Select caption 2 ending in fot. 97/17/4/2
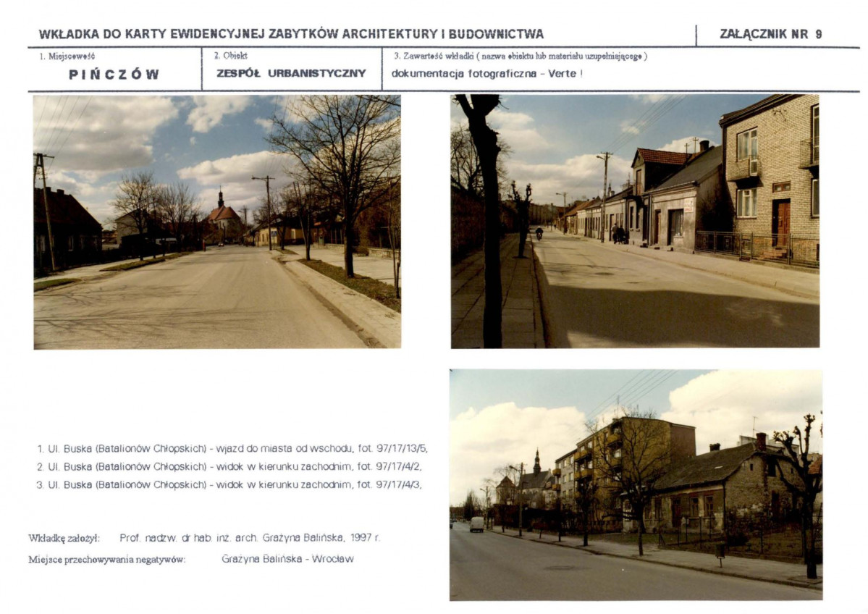This screenshot has height=614, width=868. coord(229,466)
